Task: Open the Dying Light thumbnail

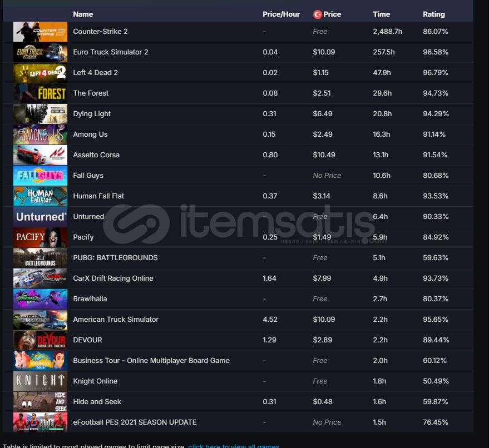Action: click(40, 114)
